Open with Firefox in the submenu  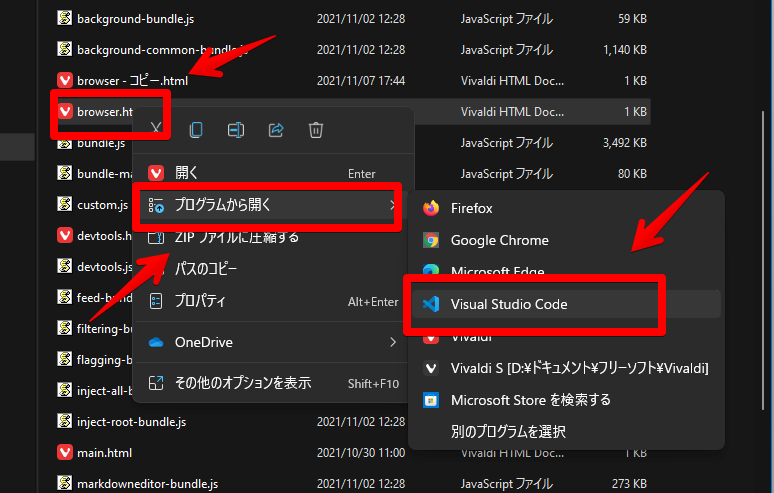tap(567, 208)
